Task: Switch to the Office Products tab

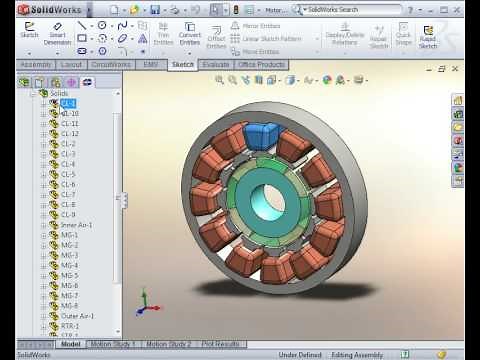Action: tap(261, 64)
